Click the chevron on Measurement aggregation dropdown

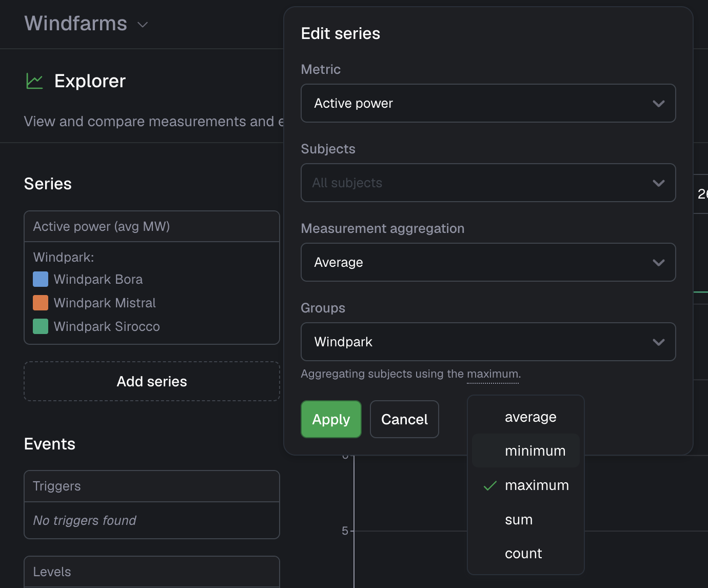[x=659, y=262]
